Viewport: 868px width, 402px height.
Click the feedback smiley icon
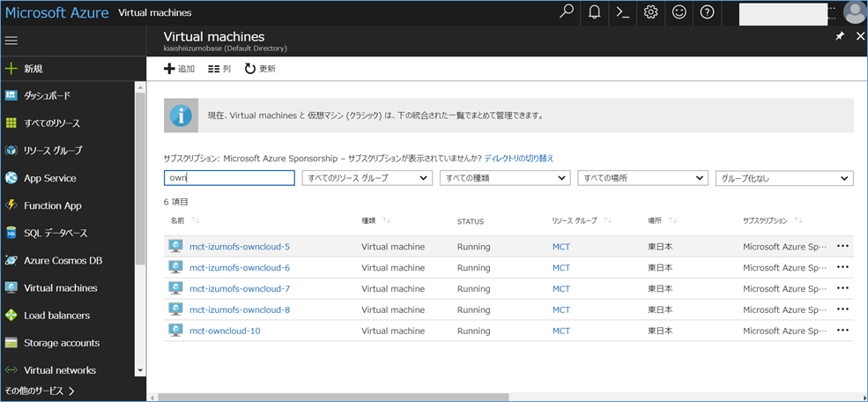click(679, 12)
